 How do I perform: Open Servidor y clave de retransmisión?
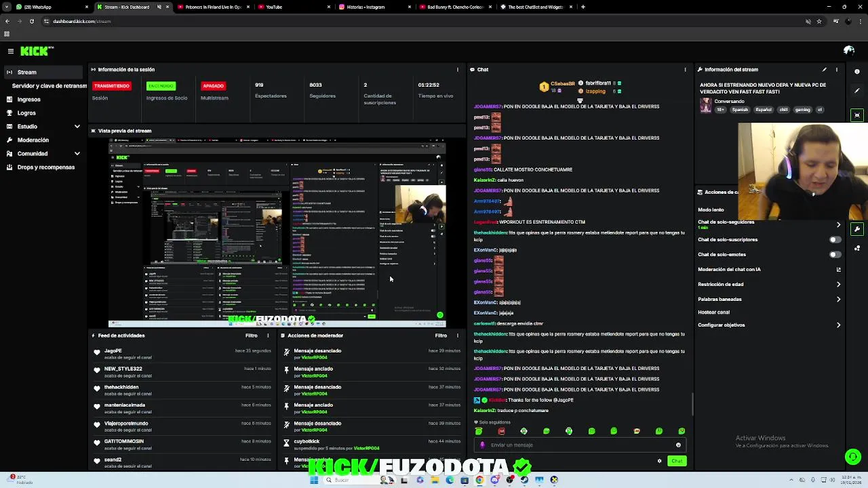(x=45, y=86)
